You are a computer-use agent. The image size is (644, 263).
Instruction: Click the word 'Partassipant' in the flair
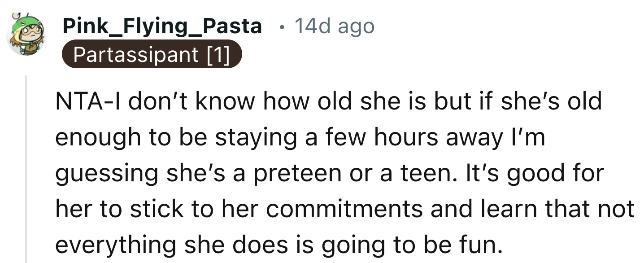point(135,54)
